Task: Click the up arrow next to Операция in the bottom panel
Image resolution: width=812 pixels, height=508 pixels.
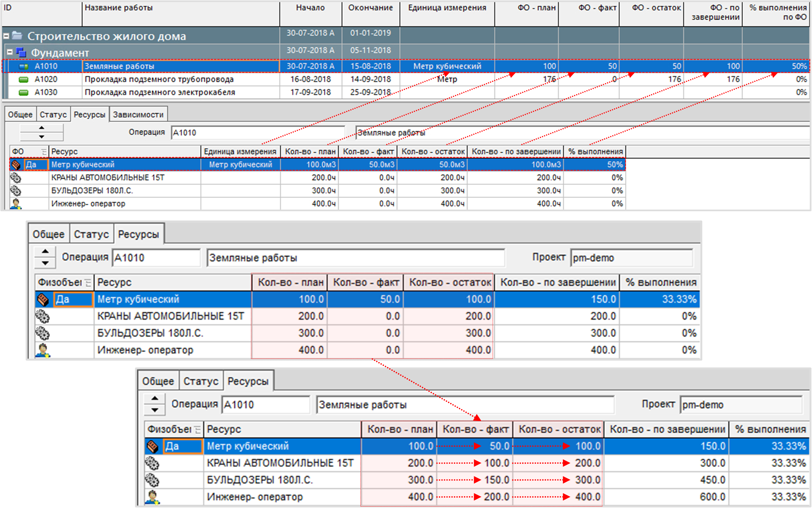Action: [155, 398]
